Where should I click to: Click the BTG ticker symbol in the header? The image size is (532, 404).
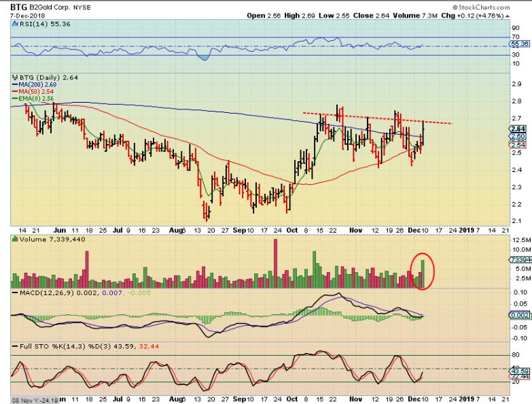coord(19,7)
